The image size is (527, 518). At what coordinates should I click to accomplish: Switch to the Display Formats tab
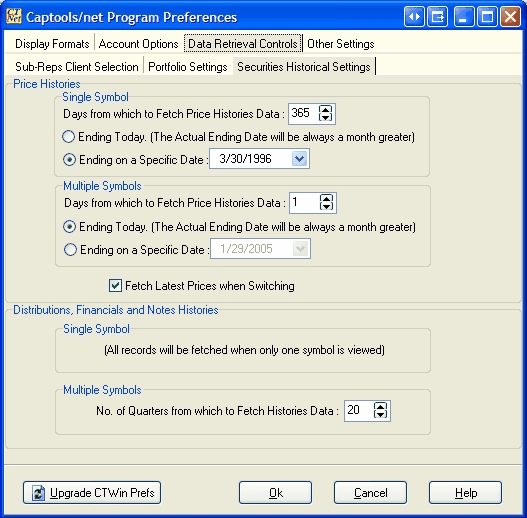click(52, 44)
